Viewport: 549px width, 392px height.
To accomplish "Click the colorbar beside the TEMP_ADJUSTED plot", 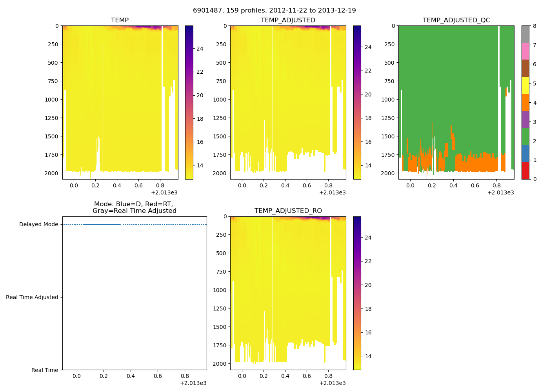I will (357, 102).
